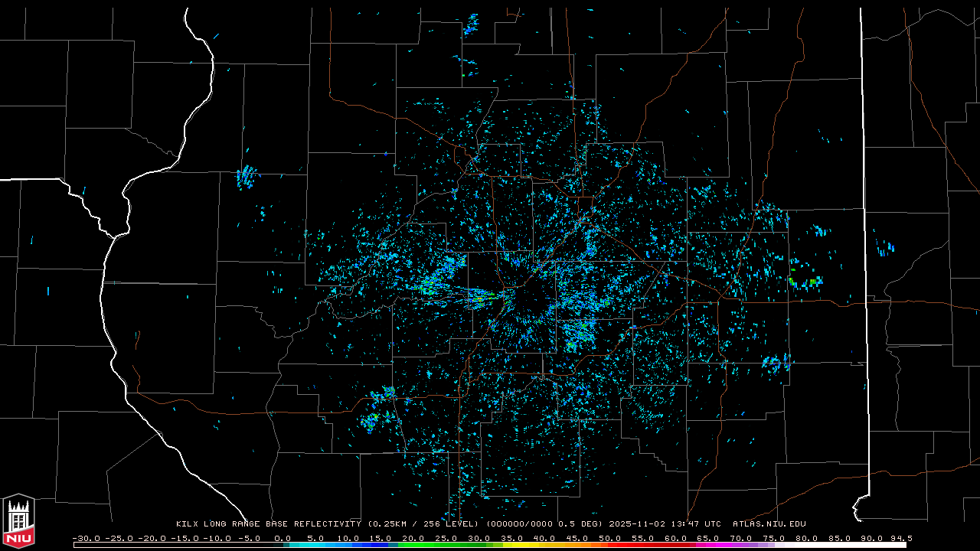This screenshot has width=980, height=551.
Task: Click the -30.0 reflectivity scale label
Action: [86, 538]
